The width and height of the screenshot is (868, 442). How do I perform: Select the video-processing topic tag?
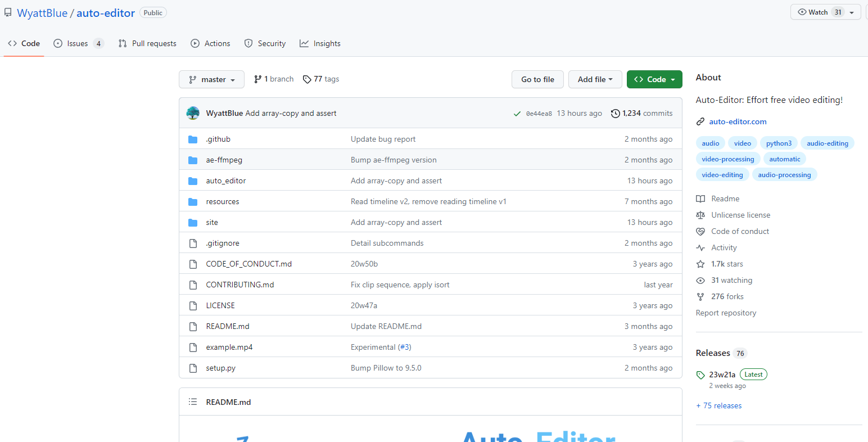pos(728,159)
